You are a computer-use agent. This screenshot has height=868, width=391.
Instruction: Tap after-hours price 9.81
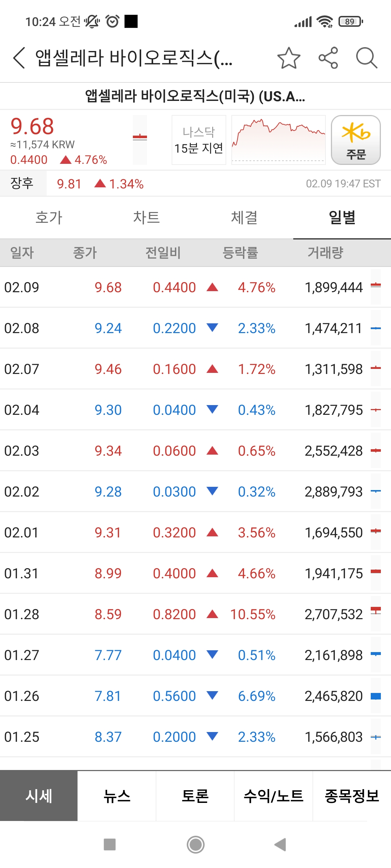pos(69,184)
